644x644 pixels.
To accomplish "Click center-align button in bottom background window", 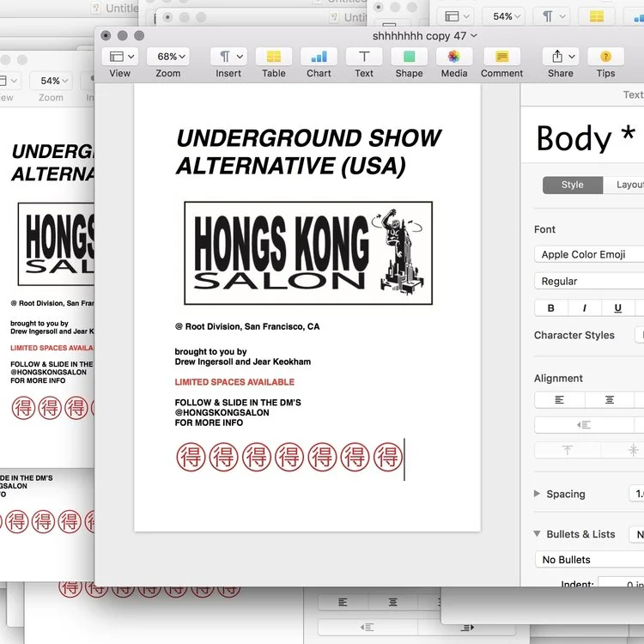I will (x=393, y=603).
